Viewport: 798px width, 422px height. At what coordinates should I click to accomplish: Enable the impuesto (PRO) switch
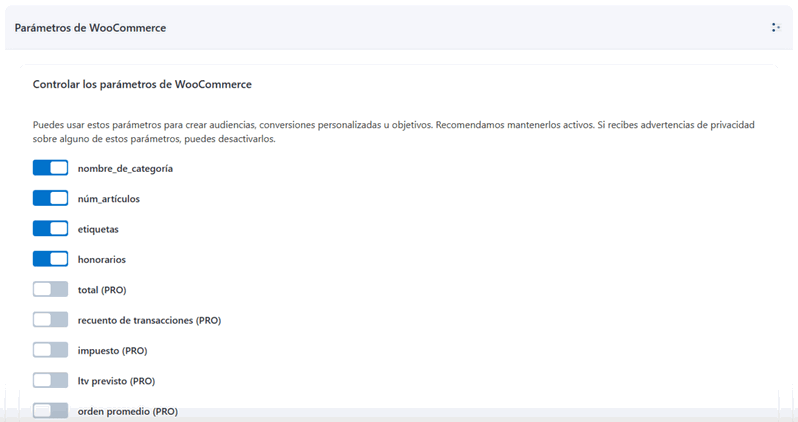pyautogui.click(x=50, y=350)
